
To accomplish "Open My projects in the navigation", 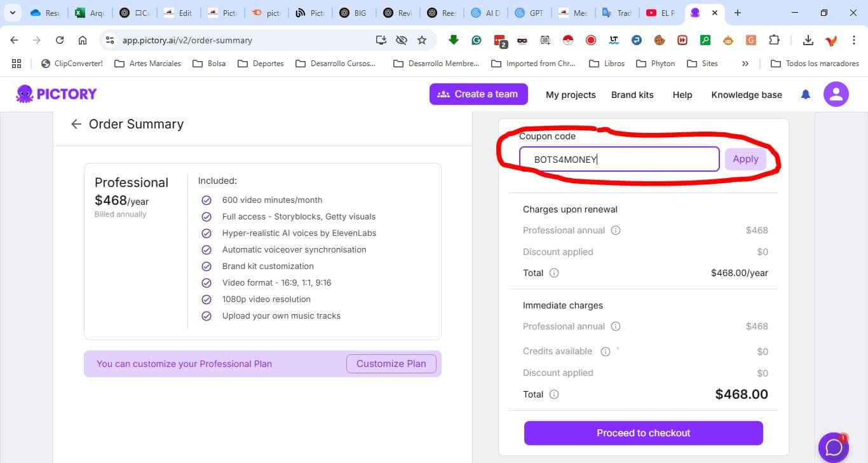I will click(571, 95).
